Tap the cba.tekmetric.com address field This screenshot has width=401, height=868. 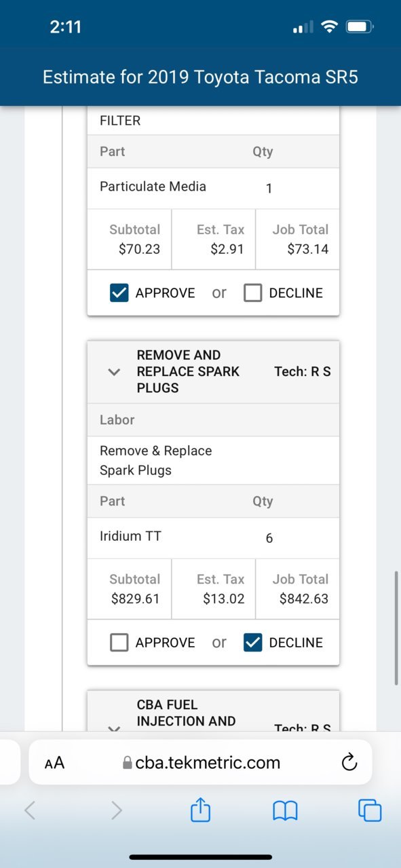pos(200,763)
